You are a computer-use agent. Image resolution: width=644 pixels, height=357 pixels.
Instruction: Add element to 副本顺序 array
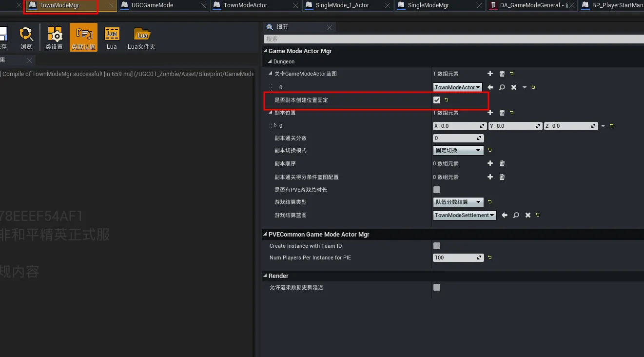[x=490, y=163]
